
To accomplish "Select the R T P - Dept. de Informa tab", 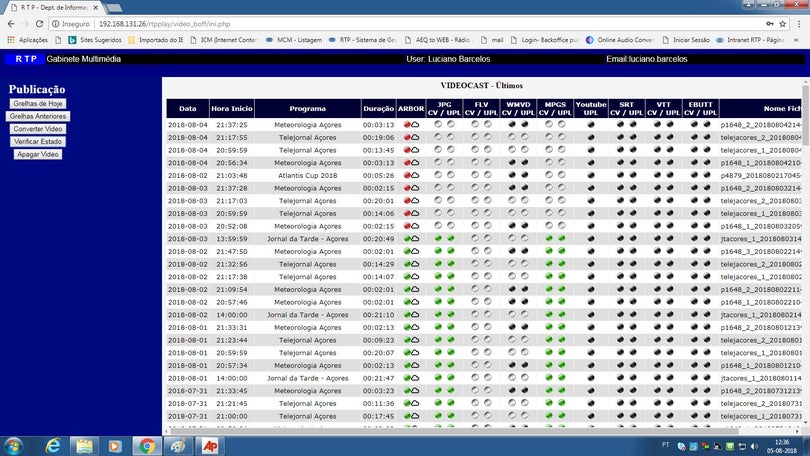I will coord(53,8).
